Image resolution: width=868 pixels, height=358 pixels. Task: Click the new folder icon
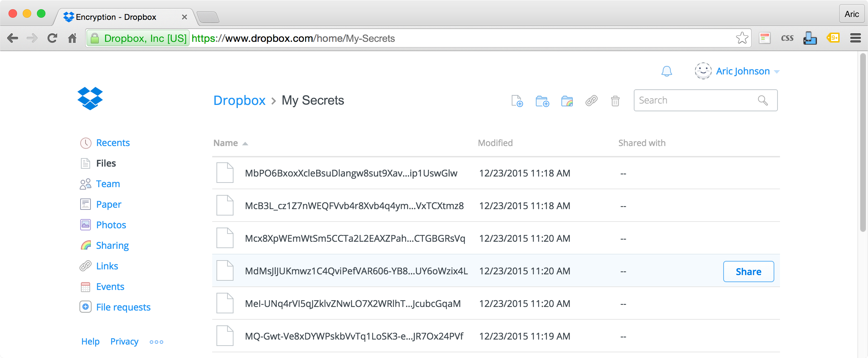pyautogui.click(x=542, y=101)
